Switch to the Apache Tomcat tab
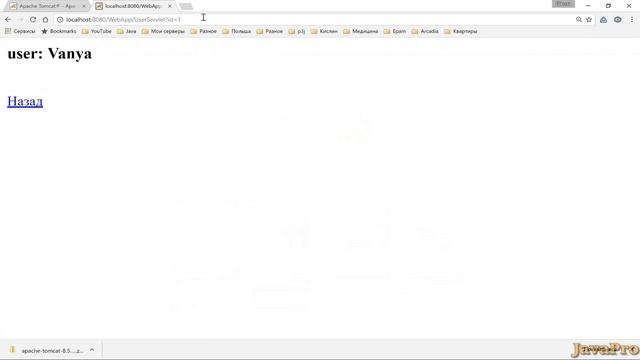Screen dimensions: 640x360 coord(47,6)
